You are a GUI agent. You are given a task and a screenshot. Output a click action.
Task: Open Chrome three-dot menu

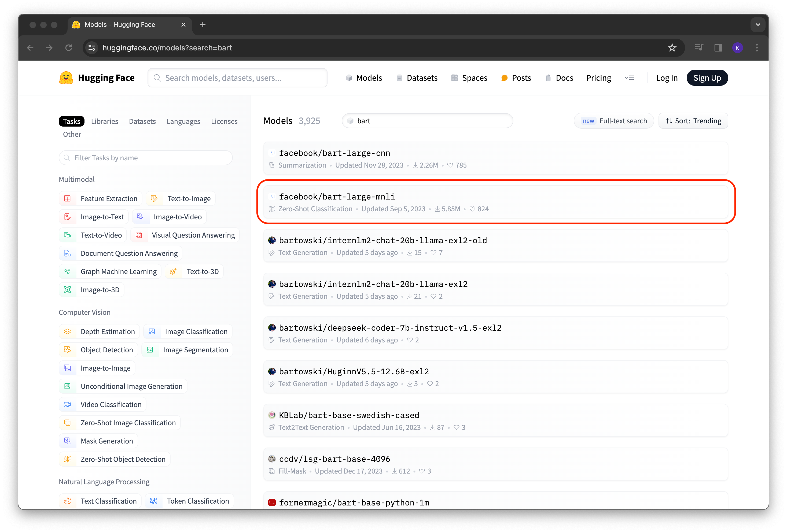click(757, 48)
